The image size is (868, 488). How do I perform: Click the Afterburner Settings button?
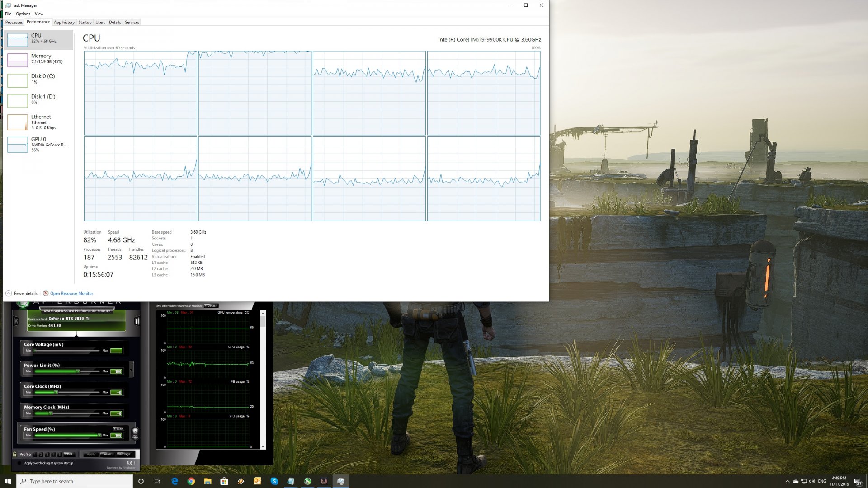[x=123, y=454]
